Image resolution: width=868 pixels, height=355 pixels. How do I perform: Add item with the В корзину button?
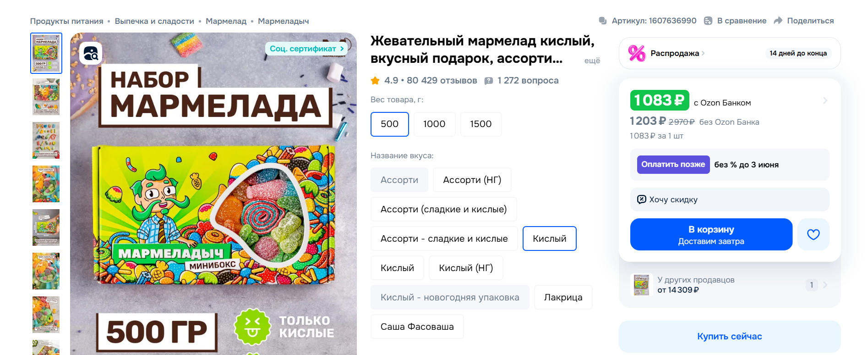711,234
